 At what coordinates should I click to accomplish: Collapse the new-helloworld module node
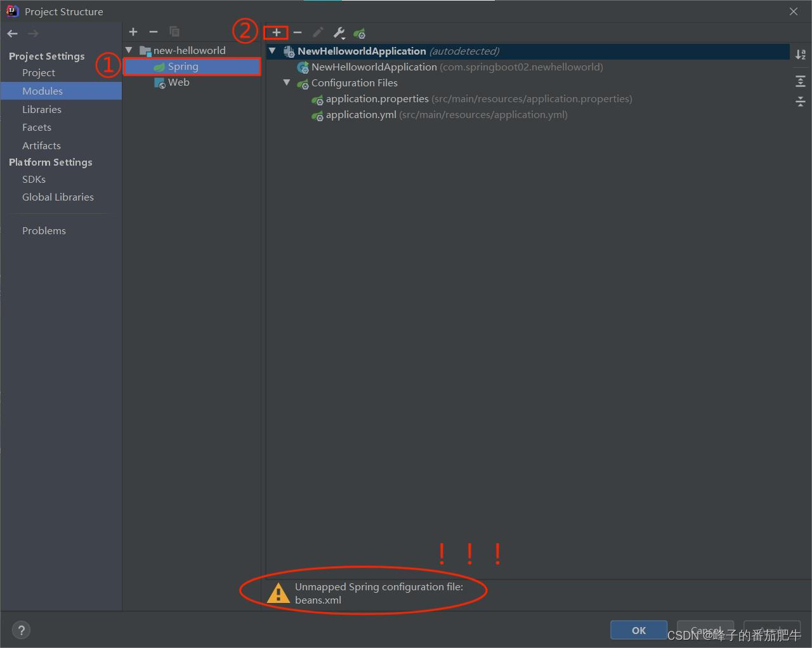(x=129, y=50)
